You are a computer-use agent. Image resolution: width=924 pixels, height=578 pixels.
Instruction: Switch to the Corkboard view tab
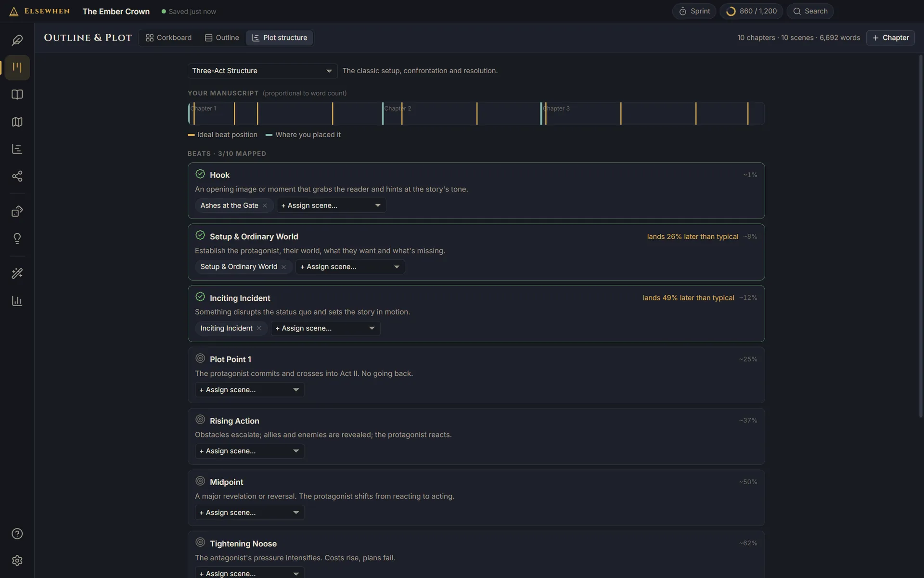click(168, 38)
